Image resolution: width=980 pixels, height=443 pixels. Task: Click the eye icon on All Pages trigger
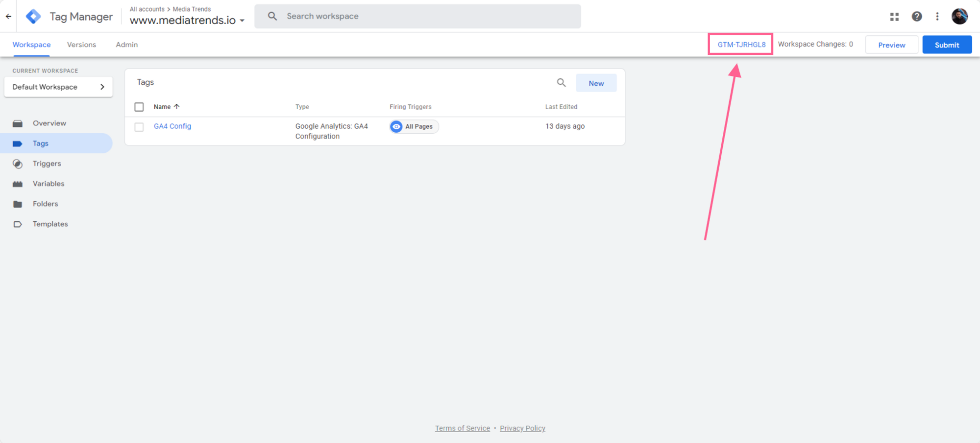[x=396, y=126]
